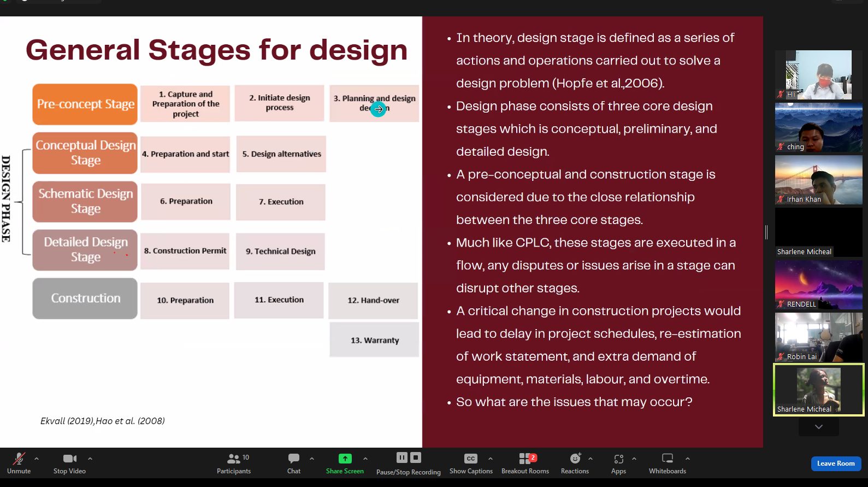Expand whiteboards options arrow
The width and height of the screenshot is (868, 487).
click(x=688, y=459)
